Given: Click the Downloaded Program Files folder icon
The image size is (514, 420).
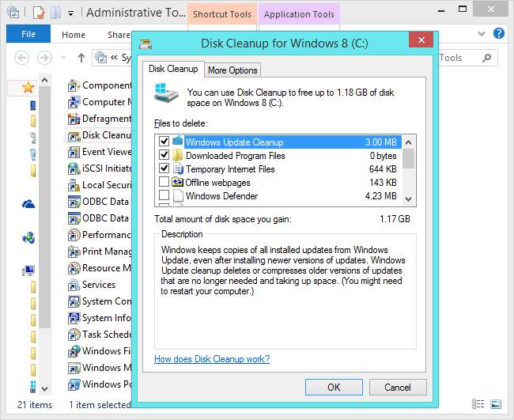Looking at the screenshot, I should 178,155.
